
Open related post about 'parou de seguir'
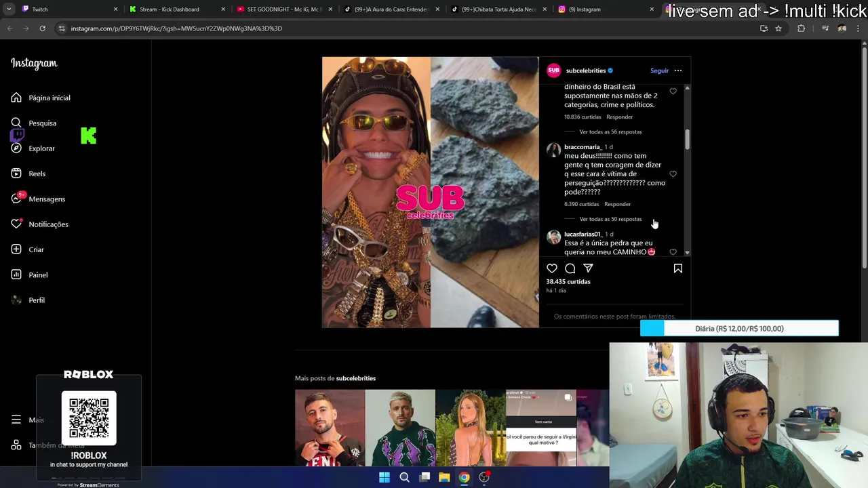point(541,428)
